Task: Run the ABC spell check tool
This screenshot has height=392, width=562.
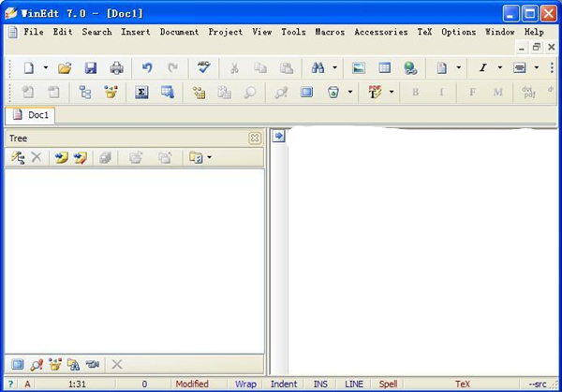Action: pyautogui.click(x=203, y=67)
